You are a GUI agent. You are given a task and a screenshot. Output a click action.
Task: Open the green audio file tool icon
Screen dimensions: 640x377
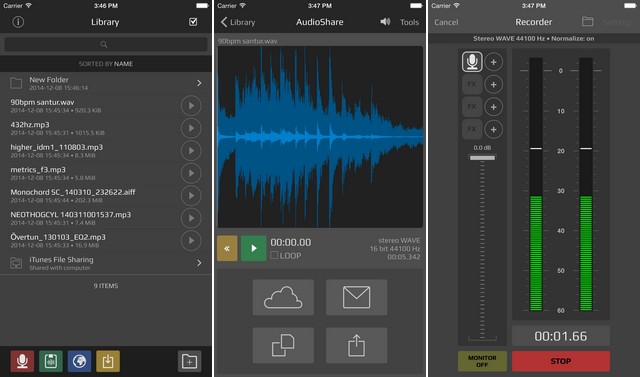[x=51, y=361]
